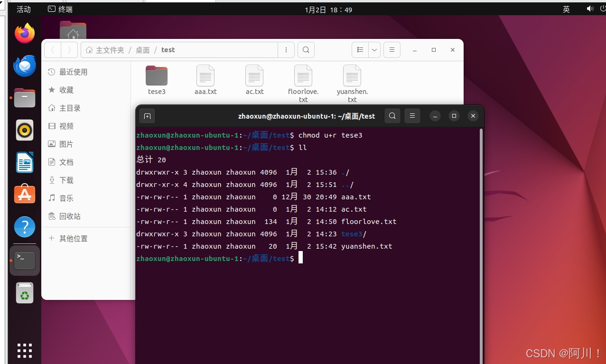Screen dimensions: 606x364
Task: Switch Files to list view
Action: pos(360,50)
